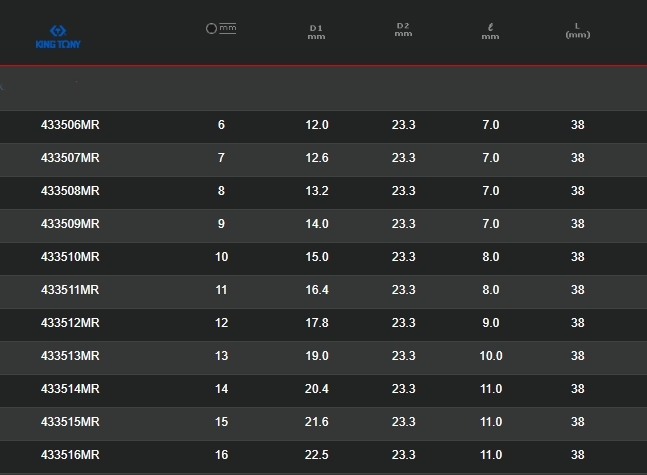This screenshot has width=647, height=475.
Task: Open product 433512MR
Action: tap(70, 323)
